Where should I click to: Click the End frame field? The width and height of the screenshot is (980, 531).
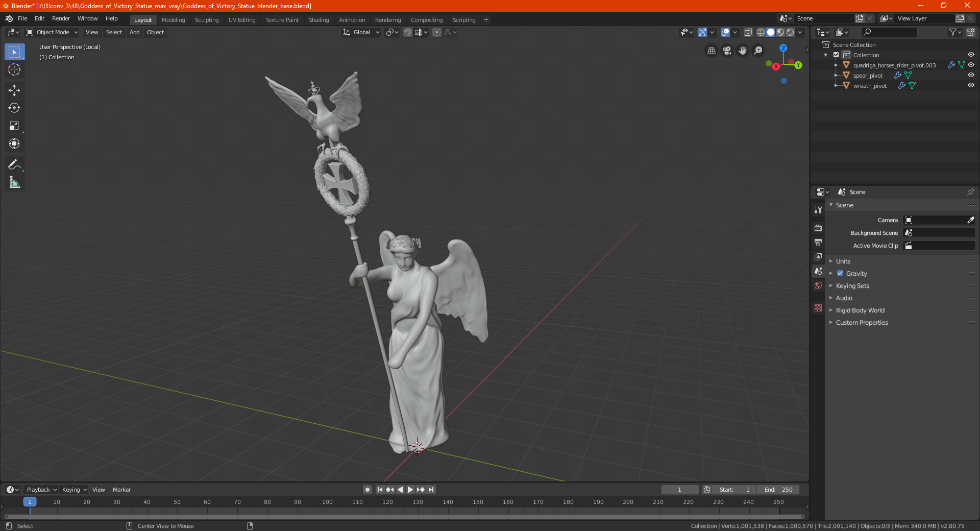(x=778, y=490)
